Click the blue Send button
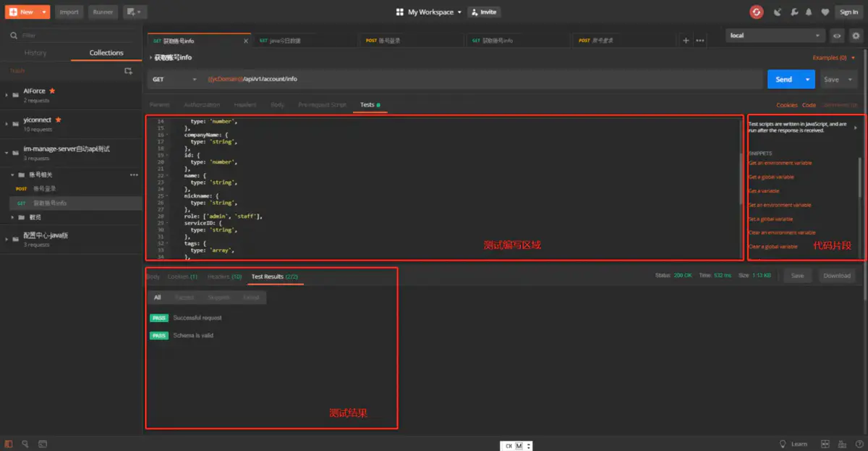Viewport: 868px width, 451px height. [x=784, y=80]
